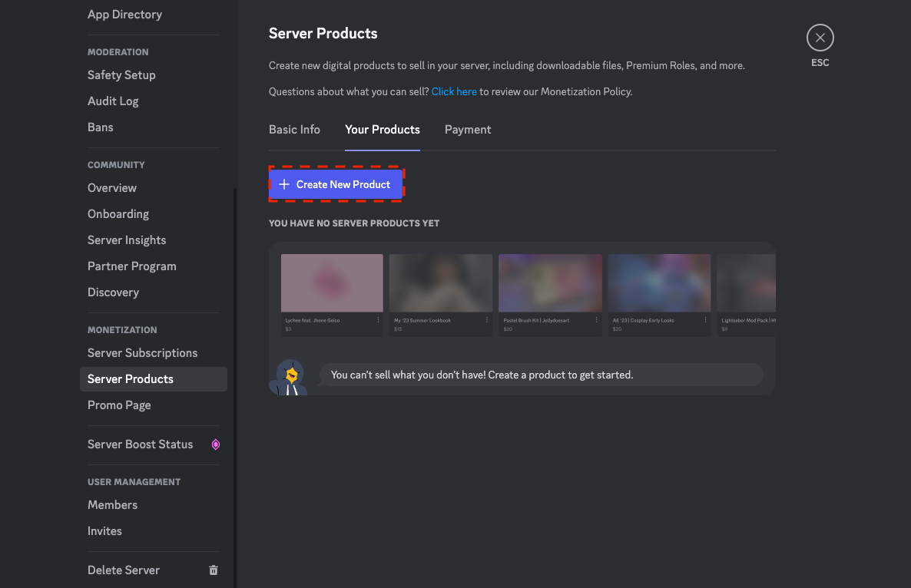The height and width of the screenshot is (588, 911).
Task: Open three-dot menu on AE '23 Cosplay card
Action: (x=707, y=320)
